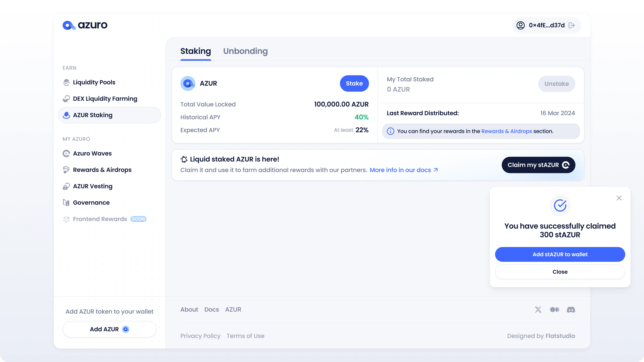The image size is (644, 362).
Task: Click the wallet account avatar icon
Action: (520, 25)
